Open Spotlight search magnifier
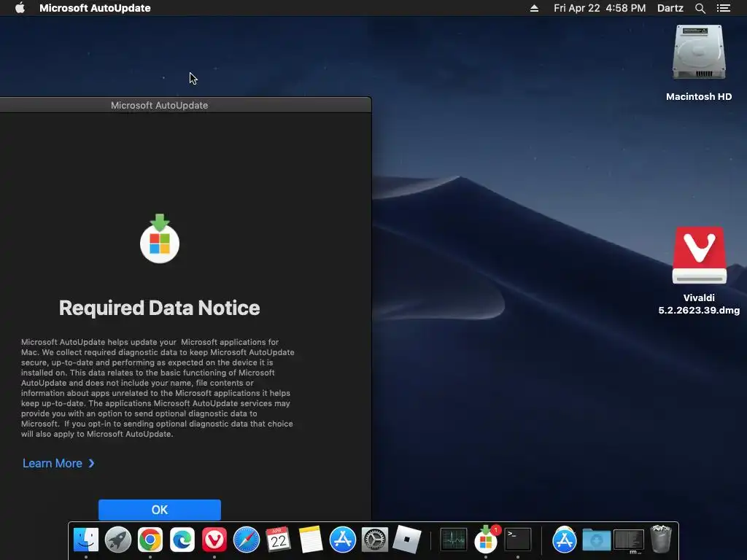747x560 pixels. (x=700, y=8)
